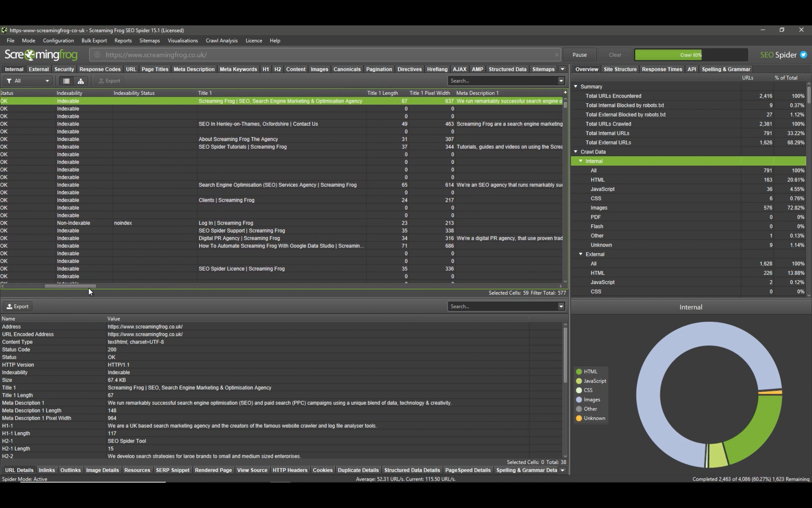
Task: Select JavaScript row under Internal
Action: pyautogui.click(x=689, y=189)
